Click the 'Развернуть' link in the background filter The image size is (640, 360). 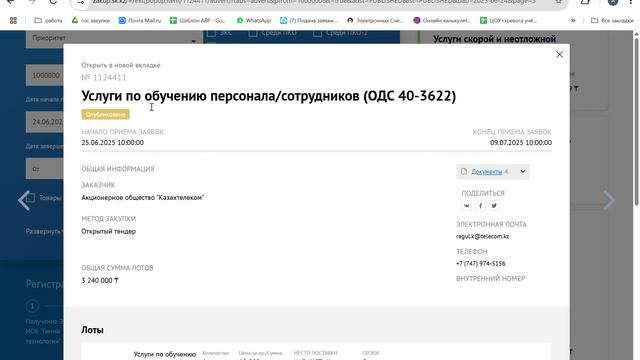click(x=44, y=231)
